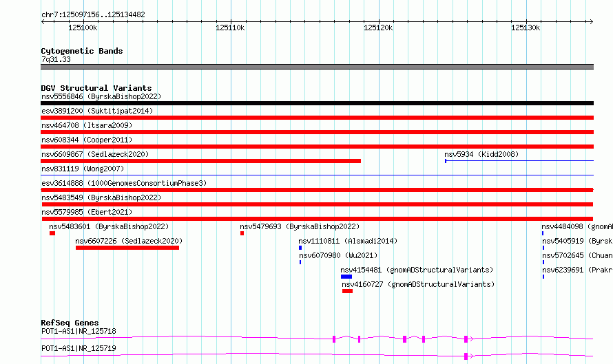The height and width of the screenshot is (364, 613).
Task: Click the 125110k ruler label
Action: point(230,28)
